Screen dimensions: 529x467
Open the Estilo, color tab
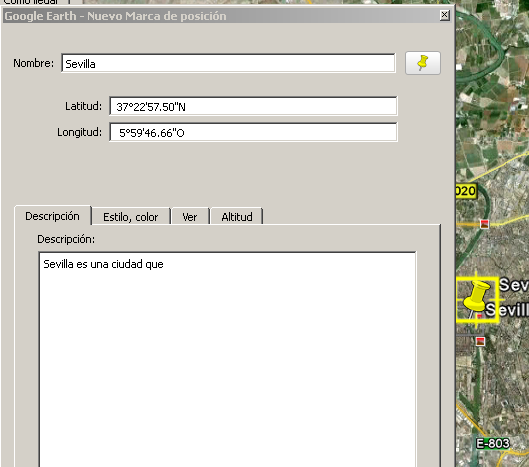pyautogui.click(x=131, y=217)
